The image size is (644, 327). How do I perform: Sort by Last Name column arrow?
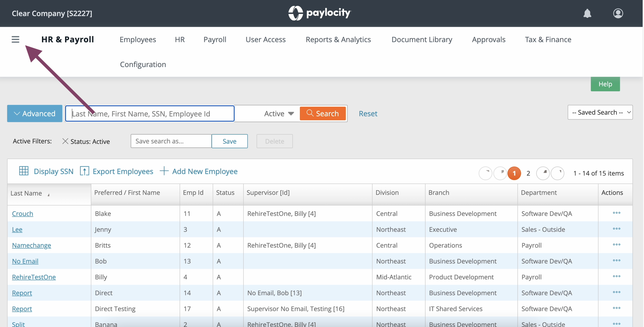[x=48, y=195]
